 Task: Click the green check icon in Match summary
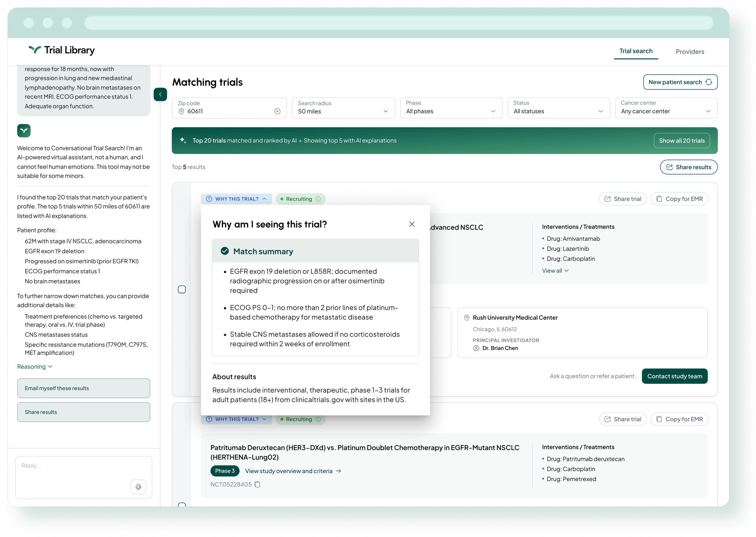225,251
